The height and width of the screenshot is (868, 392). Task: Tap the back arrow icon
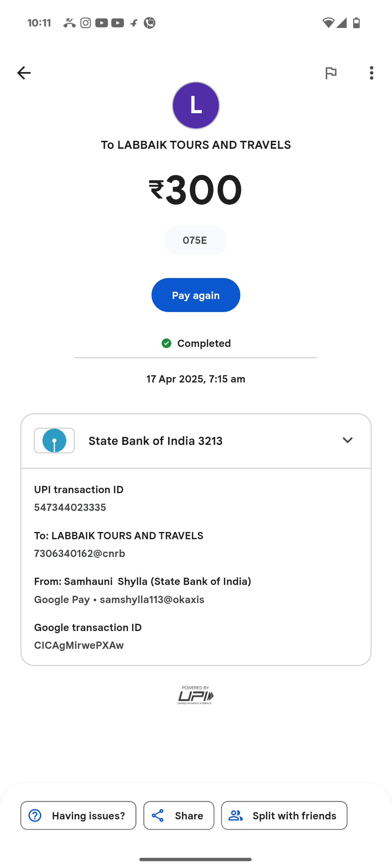(24, 73)
